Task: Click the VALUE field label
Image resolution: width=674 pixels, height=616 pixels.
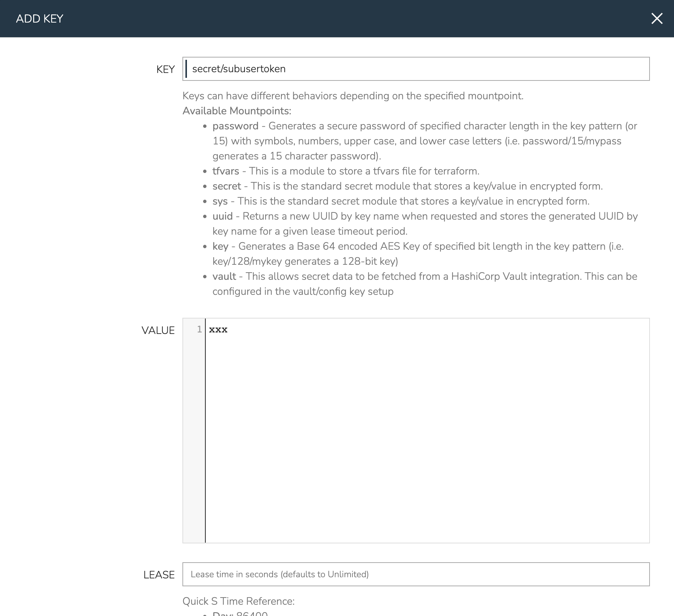Action: click(x=158, y=330)
